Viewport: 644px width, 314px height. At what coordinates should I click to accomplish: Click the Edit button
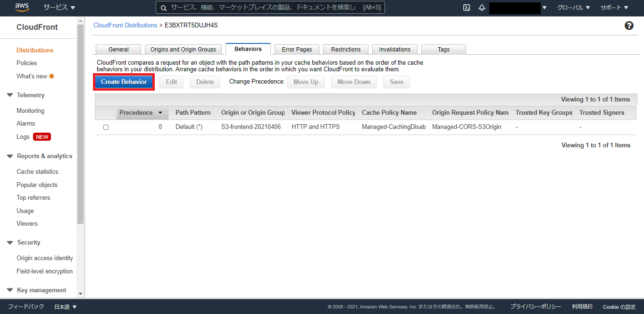(x=171, y=82)
